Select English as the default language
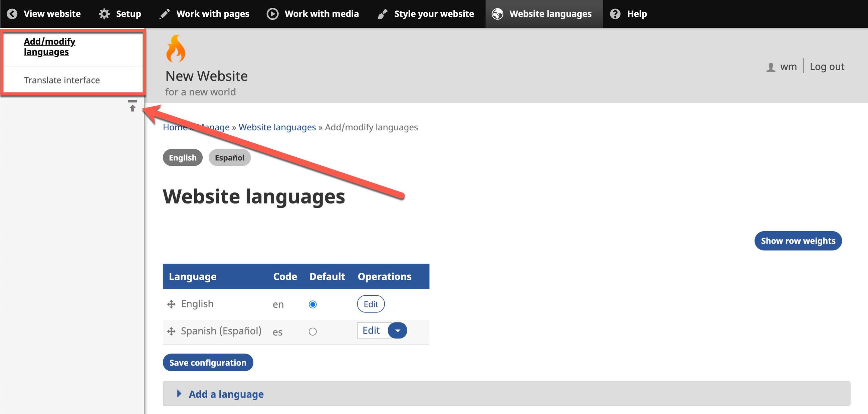 (x=312, y=304)
